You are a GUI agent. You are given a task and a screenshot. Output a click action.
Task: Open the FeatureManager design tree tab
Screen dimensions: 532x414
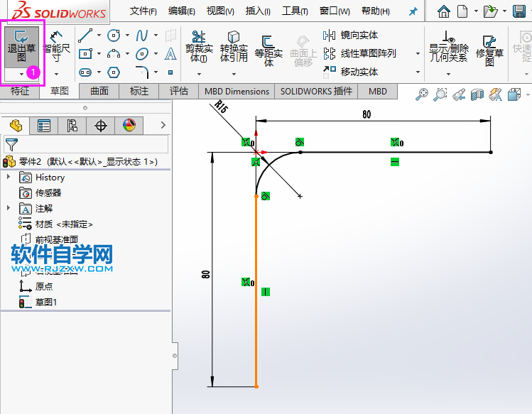coord(16,126)
